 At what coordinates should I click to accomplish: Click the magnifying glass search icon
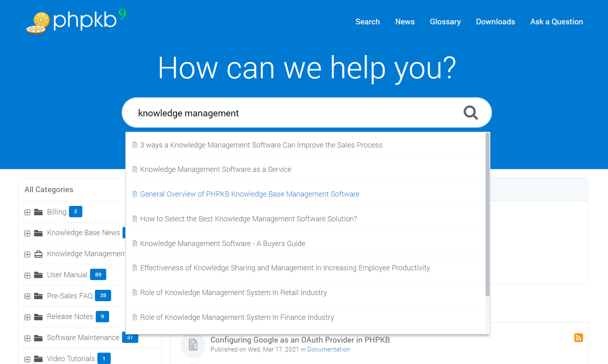click(471, 113)
